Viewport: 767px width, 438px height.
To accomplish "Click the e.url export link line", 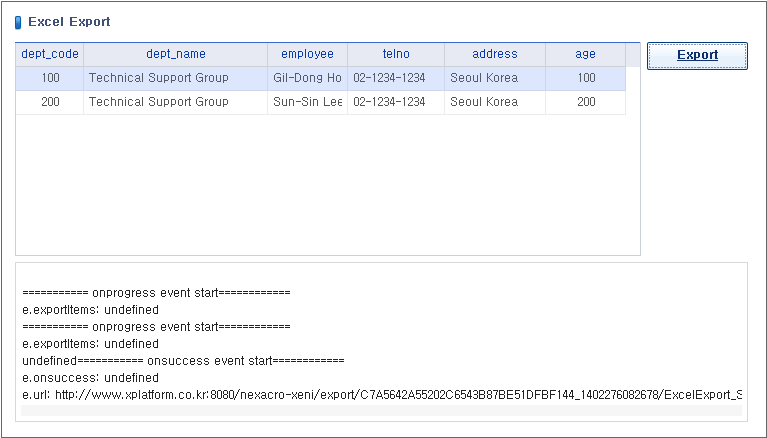I will pos(380,395).
